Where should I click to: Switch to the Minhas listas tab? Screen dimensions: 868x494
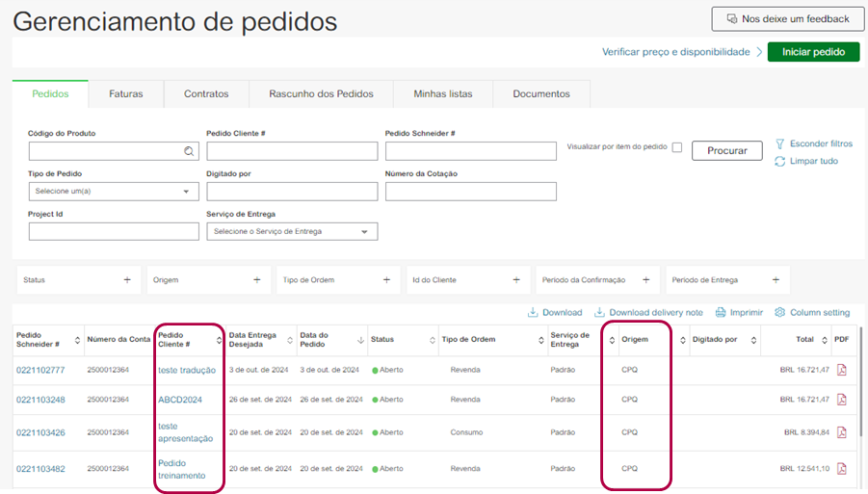[443, 94]
